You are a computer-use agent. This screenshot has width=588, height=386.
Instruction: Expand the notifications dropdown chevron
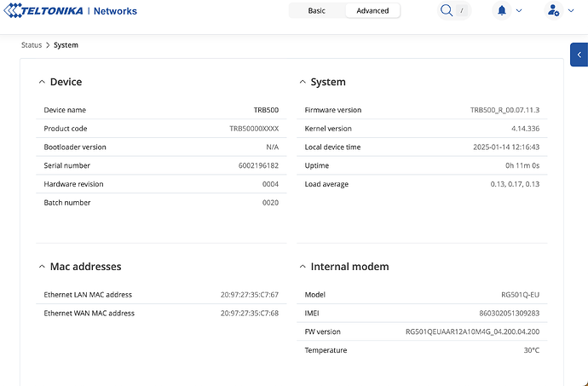coord(519,10)
